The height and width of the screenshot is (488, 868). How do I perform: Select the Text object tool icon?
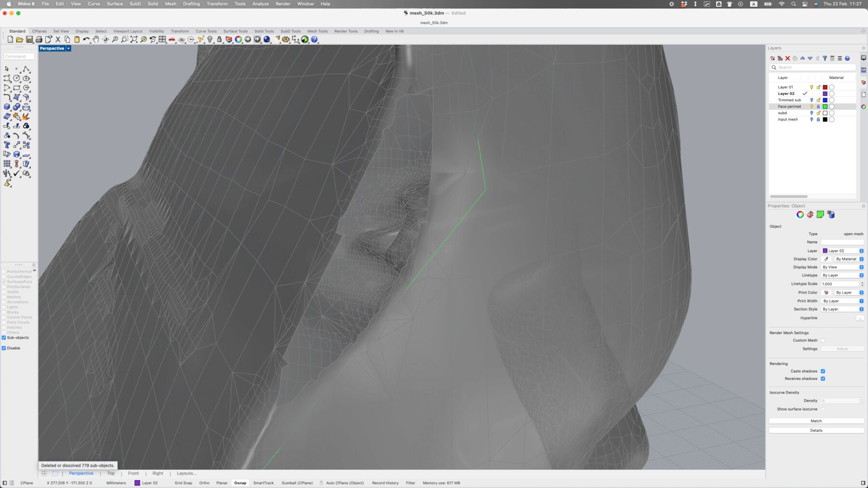pos(7,145)
